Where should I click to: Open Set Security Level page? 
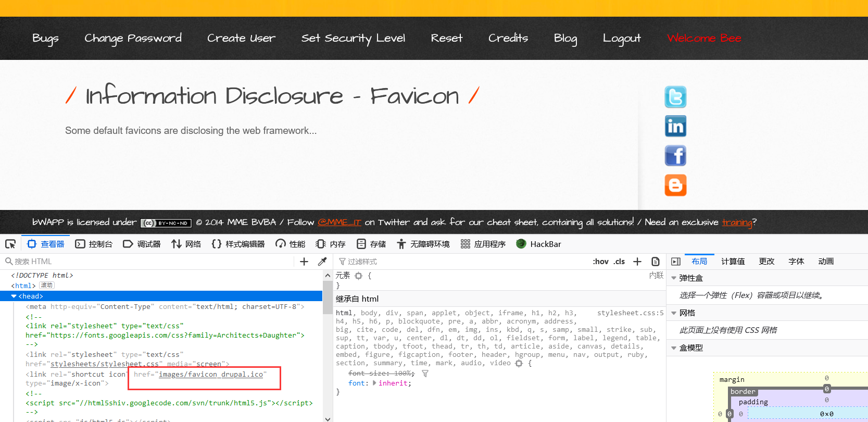point(353,39)
